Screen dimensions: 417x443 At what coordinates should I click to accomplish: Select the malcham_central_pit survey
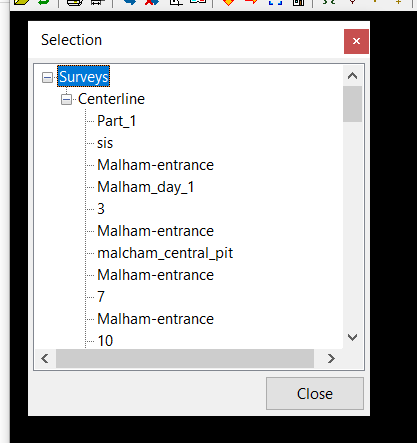(x=165, y=253)
